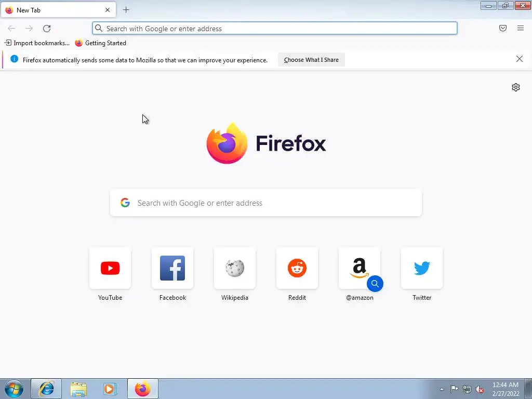Image resolution: width=532 pixels, height=399 pixels.
Task: Show hidden system tray icons
Action: 442,389
